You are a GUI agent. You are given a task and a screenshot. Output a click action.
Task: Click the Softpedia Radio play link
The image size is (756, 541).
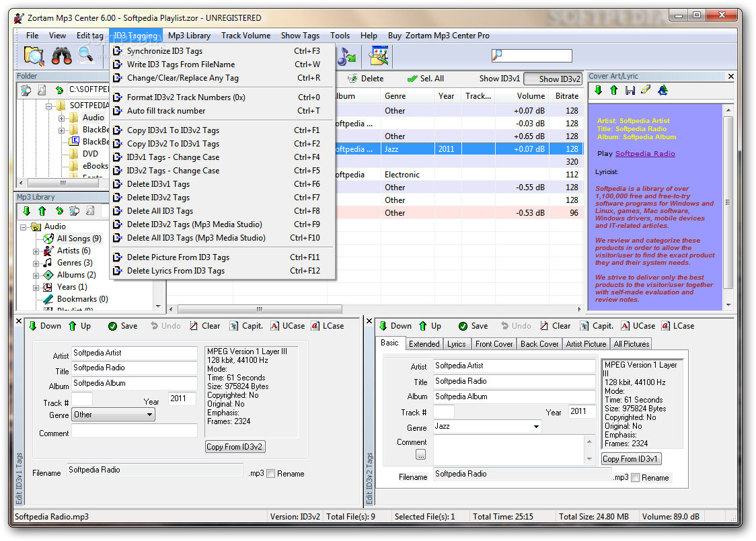(645, 154)
